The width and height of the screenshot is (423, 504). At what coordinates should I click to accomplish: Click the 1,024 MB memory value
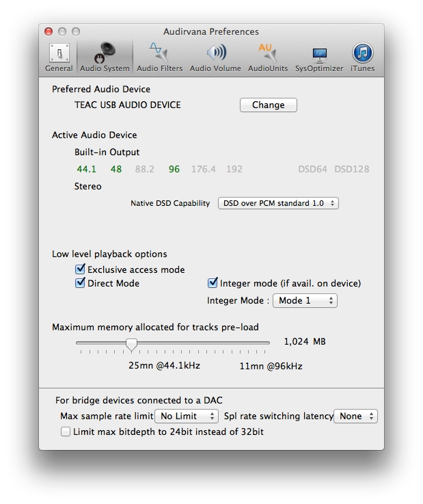click(x=305, y=341)
